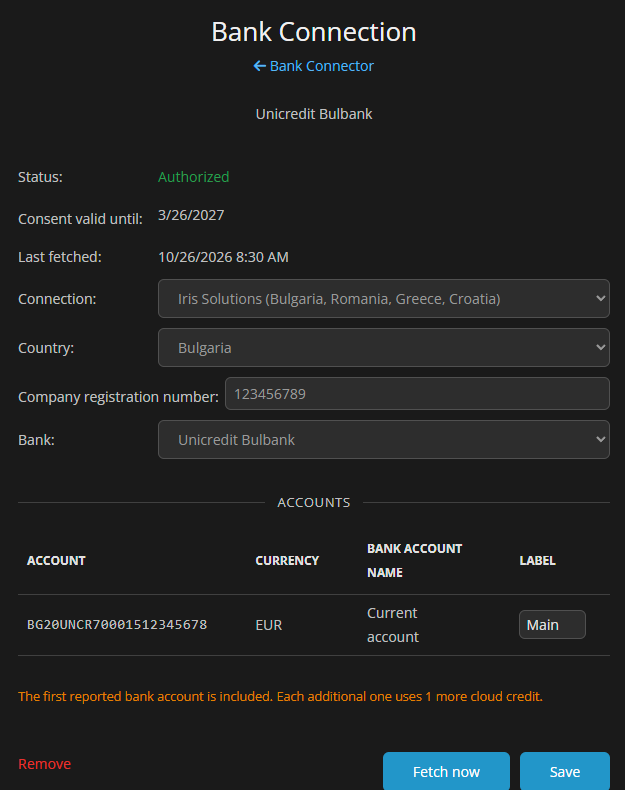
Task: Click the Current account name cell
Action: 393,625
